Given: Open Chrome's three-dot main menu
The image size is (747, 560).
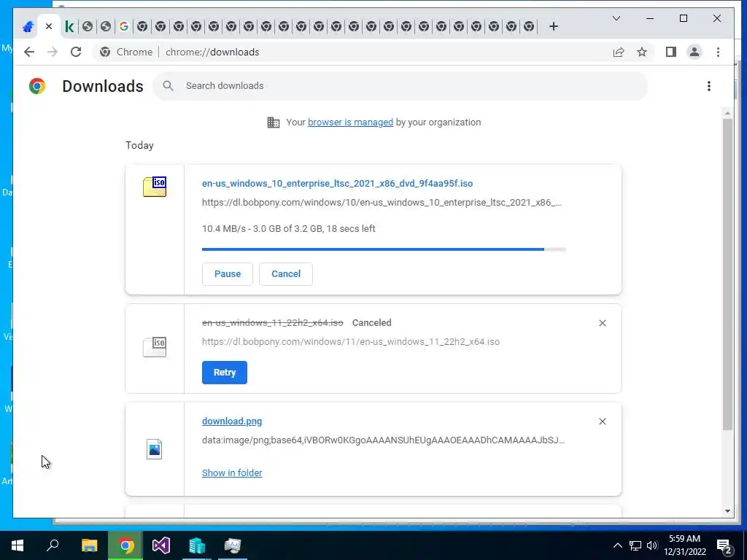Looking at the screenshot, I should click(x=718, y=52).
